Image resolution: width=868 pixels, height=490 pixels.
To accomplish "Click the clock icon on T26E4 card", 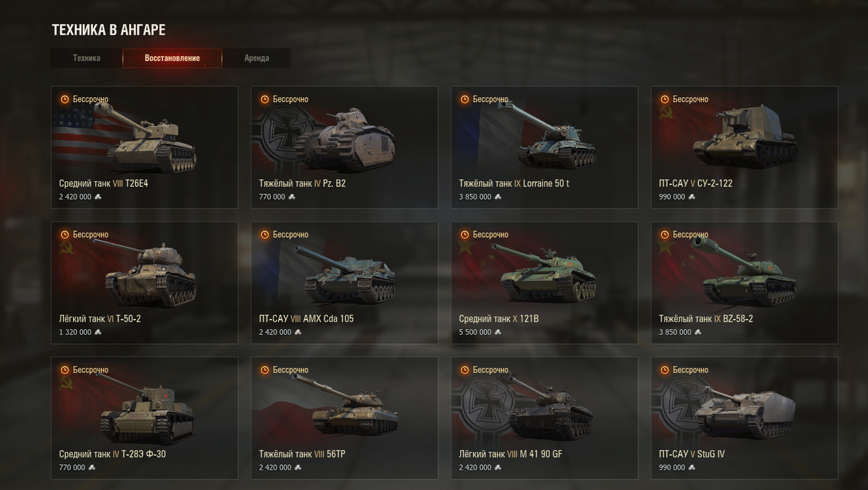I will [x=64, y=99].
